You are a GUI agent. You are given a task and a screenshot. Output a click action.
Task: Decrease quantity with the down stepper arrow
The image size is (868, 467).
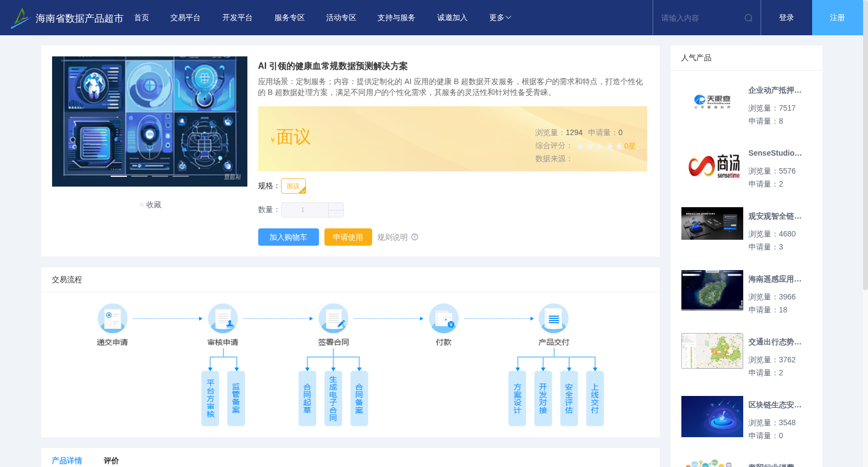336,214
